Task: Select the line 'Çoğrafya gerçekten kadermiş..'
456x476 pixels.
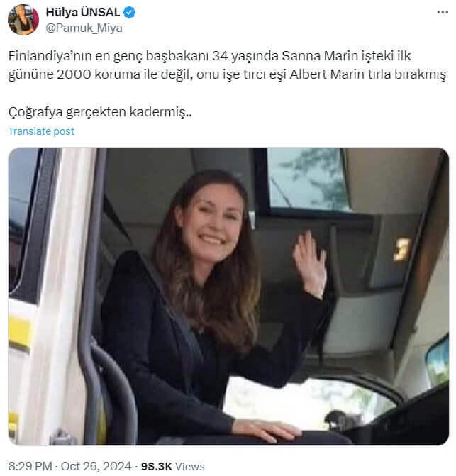Action: click(x=100, y=112)
